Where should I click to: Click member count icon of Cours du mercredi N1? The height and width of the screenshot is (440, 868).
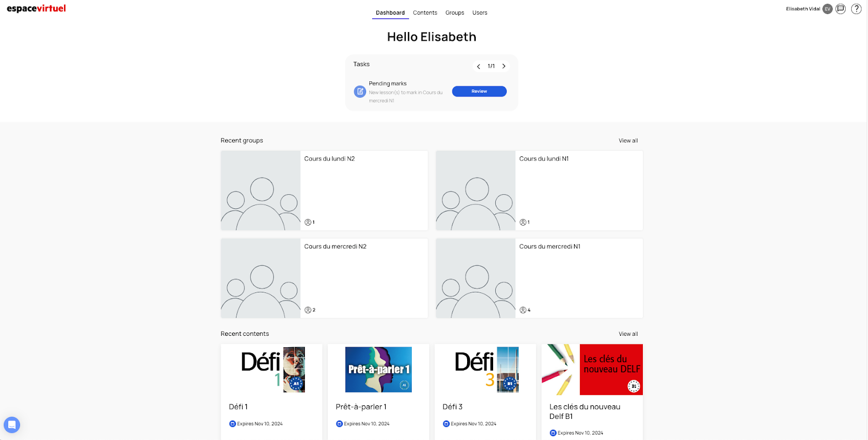pos(523,310)
